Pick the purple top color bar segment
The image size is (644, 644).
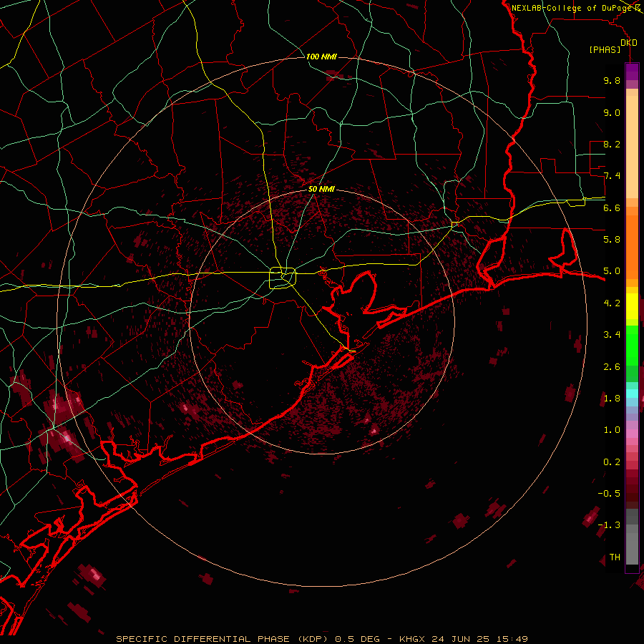pos(632,72)
